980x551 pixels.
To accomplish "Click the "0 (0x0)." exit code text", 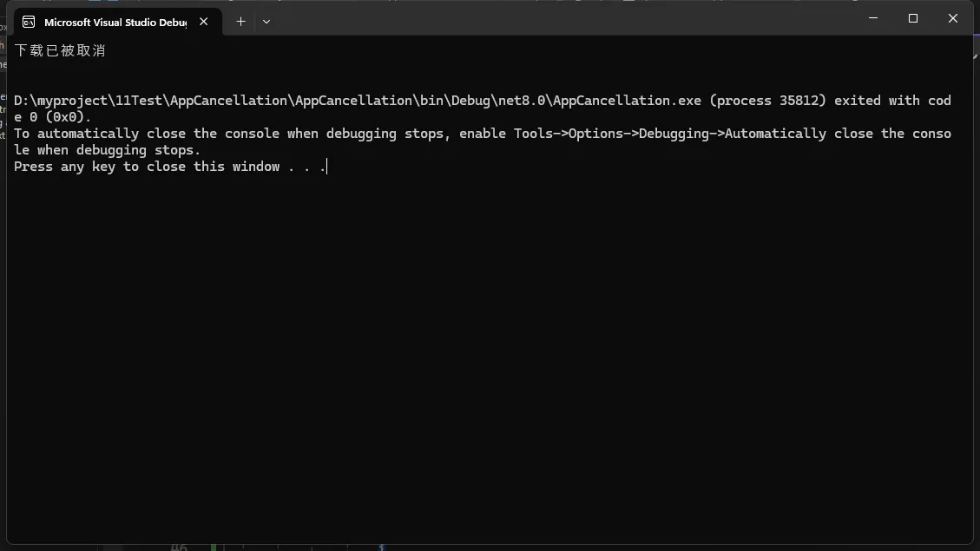I will pyautogui.click(x=61, y=117).
